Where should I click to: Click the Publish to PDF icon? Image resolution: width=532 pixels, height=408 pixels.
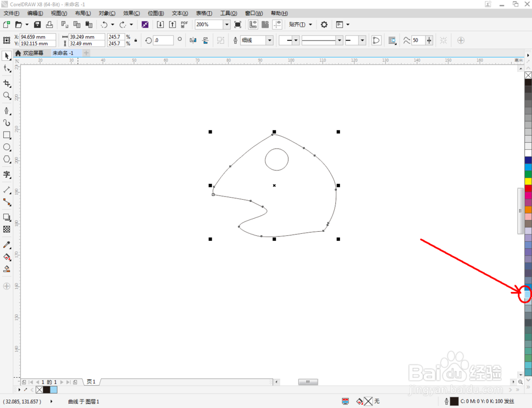184,25
